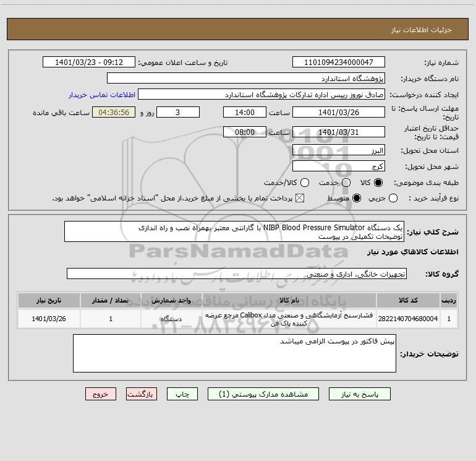Open the اطلاعات تماس خریدار link

pos(102,95)
